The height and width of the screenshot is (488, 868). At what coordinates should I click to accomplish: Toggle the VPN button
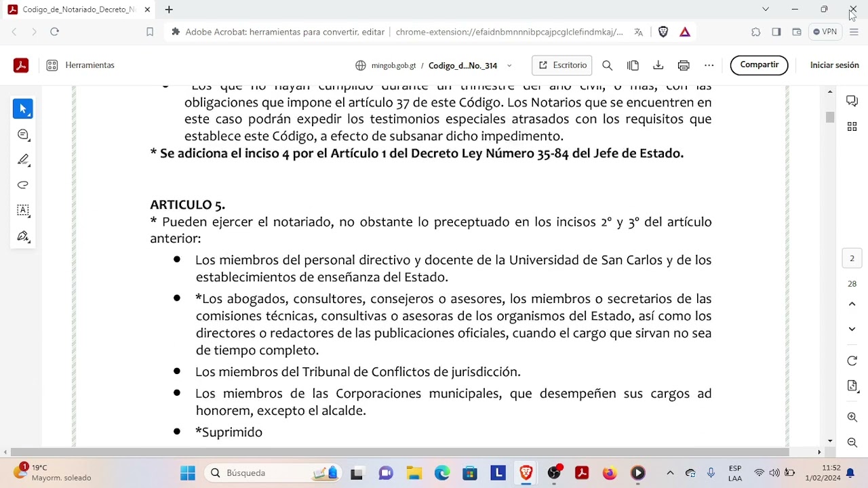(x=825, y=32)
